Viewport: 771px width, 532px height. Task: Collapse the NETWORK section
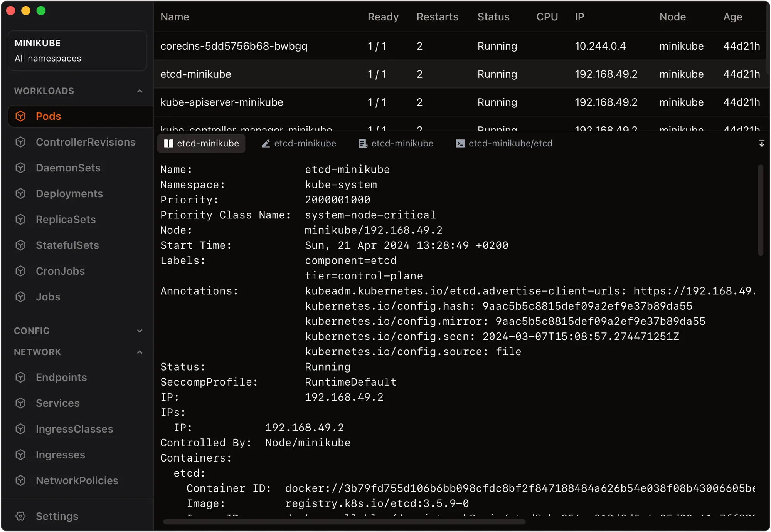coord(140,352)
